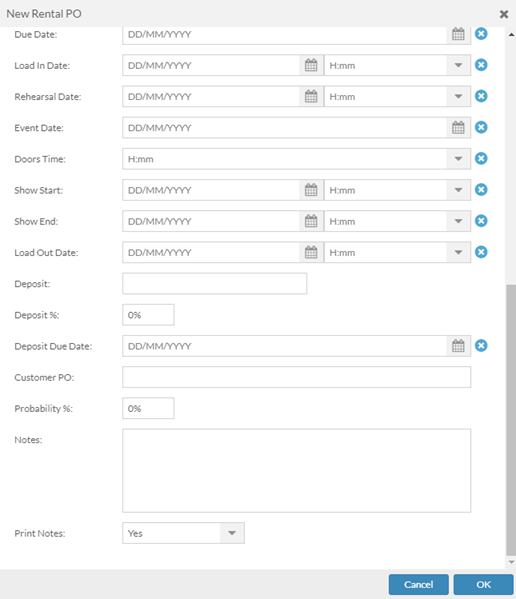Open the Load Out Date calendar picker
The width and height of the screenshot is (516, 599).
(x=311, y=253)
